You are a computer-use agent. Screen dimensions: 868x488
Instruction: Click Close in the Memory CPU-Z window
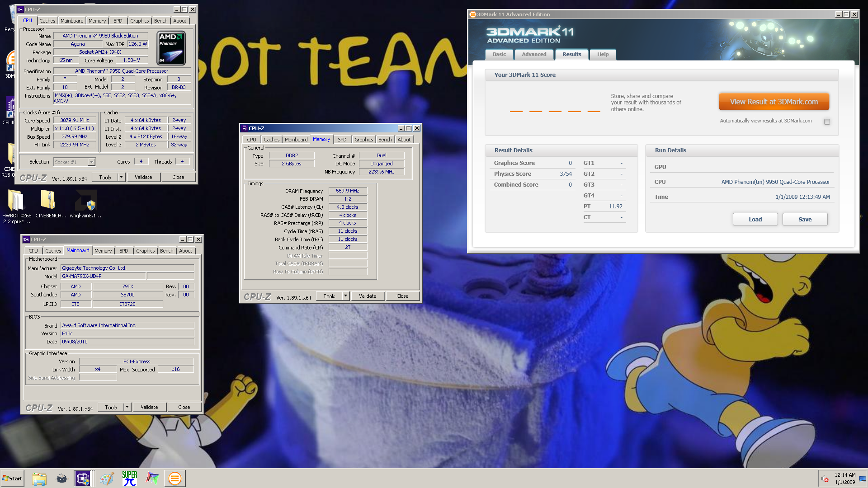[x=402, y=296]
